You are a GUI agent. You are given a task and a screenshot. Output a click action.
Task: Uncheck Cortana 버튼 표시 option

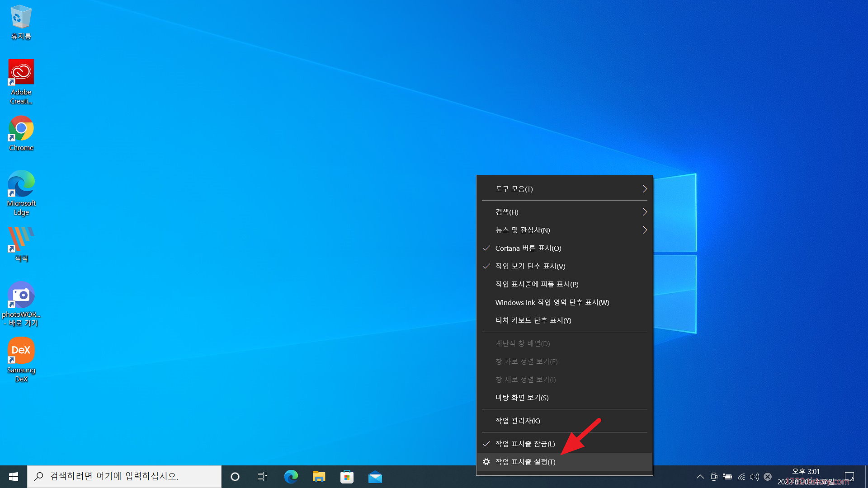coord(528,248)
